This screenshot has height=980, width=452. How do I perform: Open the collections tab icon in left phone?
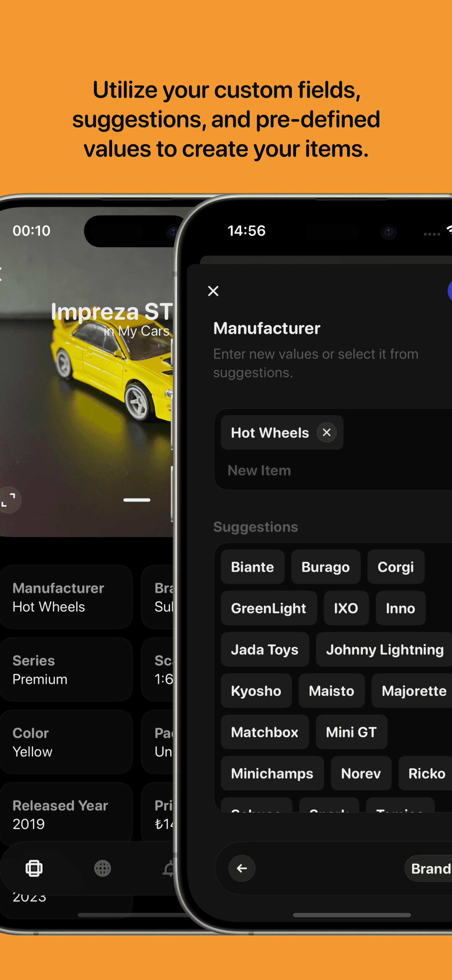(34, 868)
